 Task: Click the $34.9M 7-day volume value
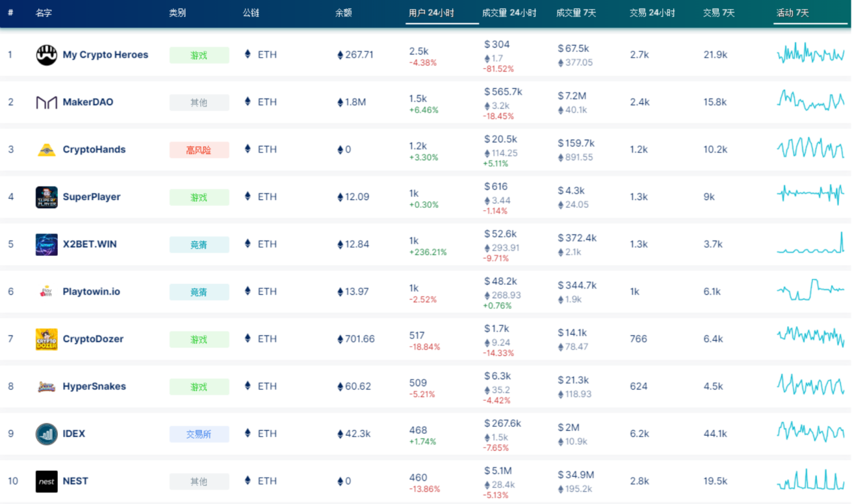click(576, 475)
